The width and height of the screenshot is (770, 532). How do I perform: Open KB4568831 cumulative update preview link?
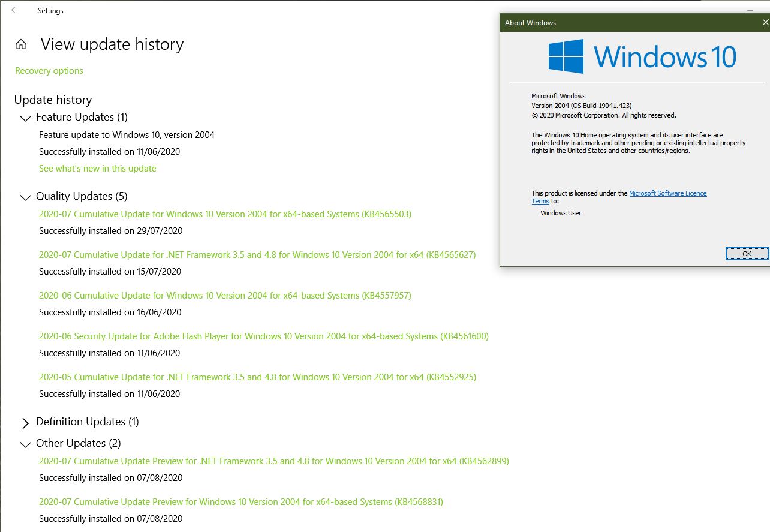(241, 502)
